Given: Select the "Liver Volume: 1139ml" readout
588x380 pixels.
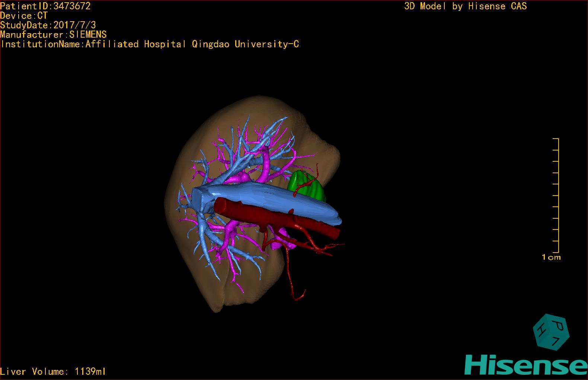Looking at the screenshot, I should [53, 371].
